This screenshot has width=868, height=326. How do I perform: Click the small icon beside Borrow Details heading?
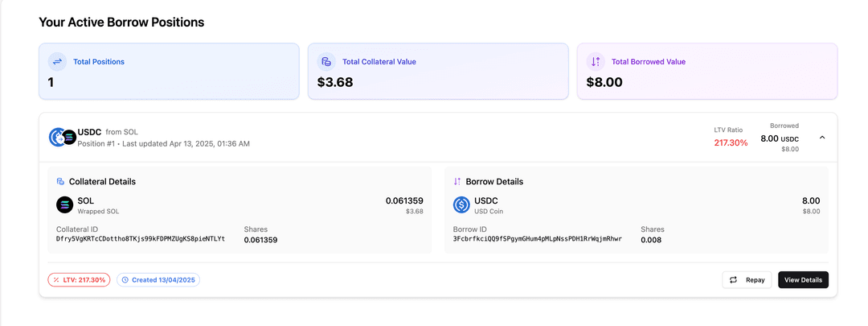coord(457,182)
